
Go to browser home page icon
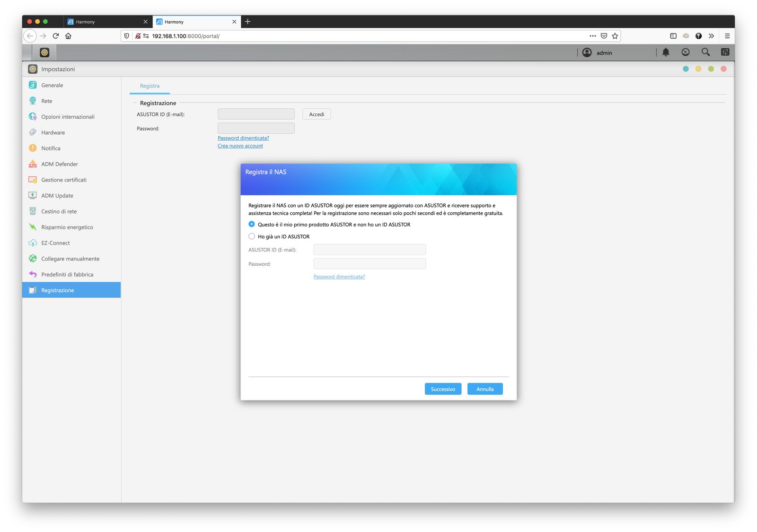69,36
